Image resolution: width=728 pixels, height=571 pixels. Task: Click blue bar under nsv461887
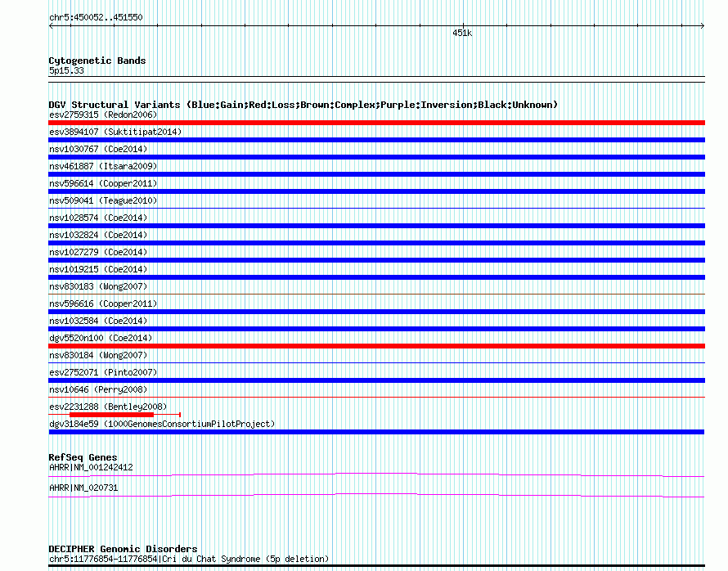click(x=376, y=174)
